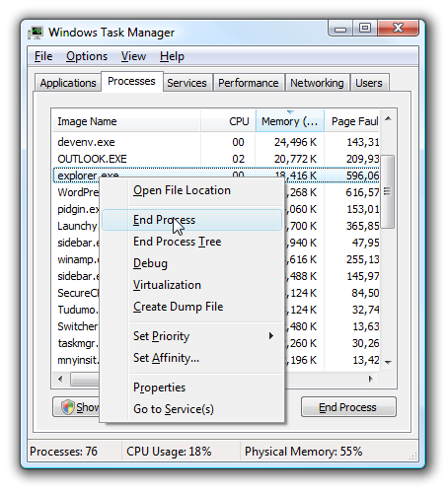Image resolution: width=448 pixels, height=493 pixels.
Task: Choose Go to Service(s)
Action: tap(192, 409)
